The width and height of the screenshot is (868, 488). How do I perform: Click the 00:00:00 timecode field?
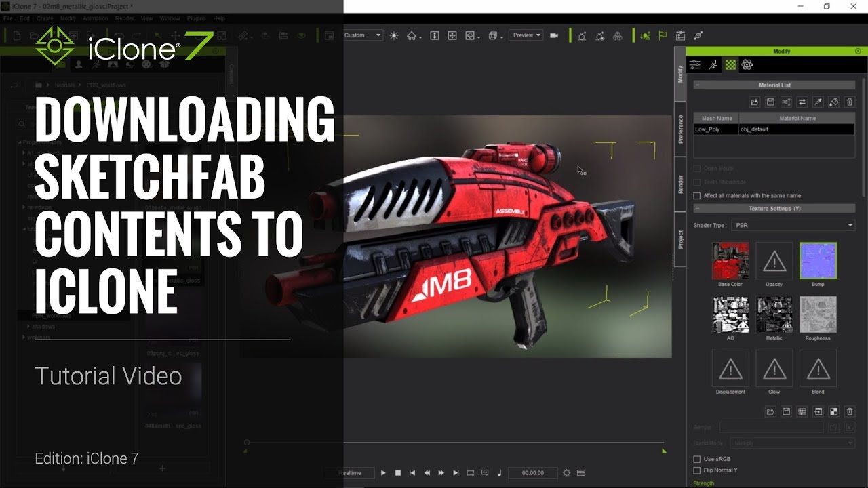[x=533, y=473]
